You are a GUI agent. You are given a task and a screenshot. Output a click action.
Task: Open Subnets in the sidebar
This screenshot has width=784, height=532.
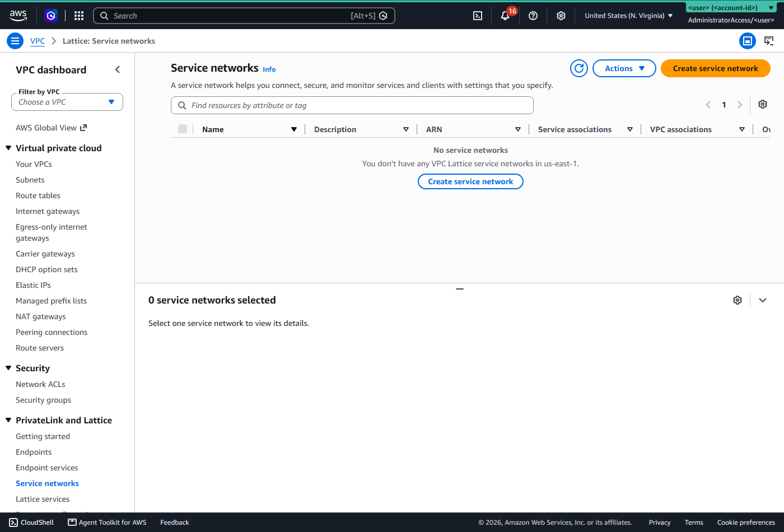pyautogui.click(x=30, y=180)
